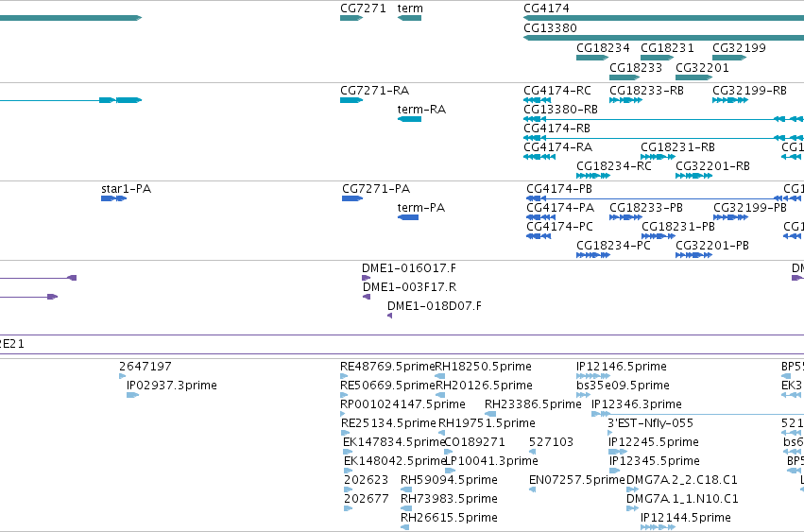Select the CG13380 gene span
Screen dimensions: 804x532
tap(663, 38)
